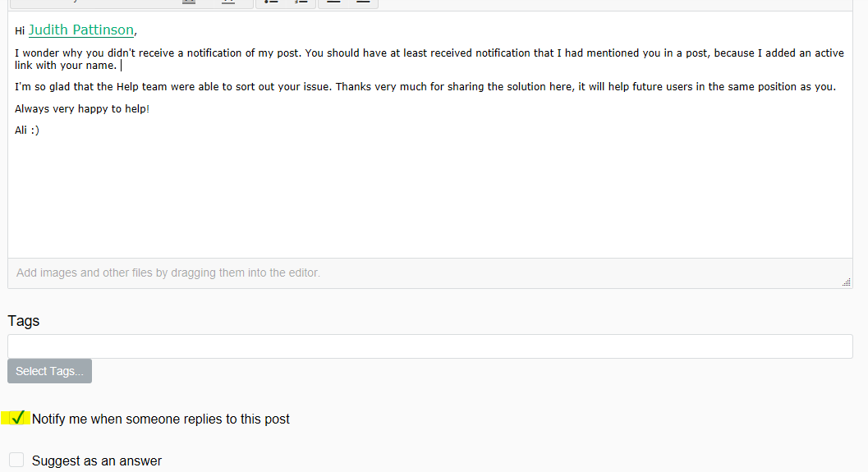Uncheck Notify me when someone replies

17,418
